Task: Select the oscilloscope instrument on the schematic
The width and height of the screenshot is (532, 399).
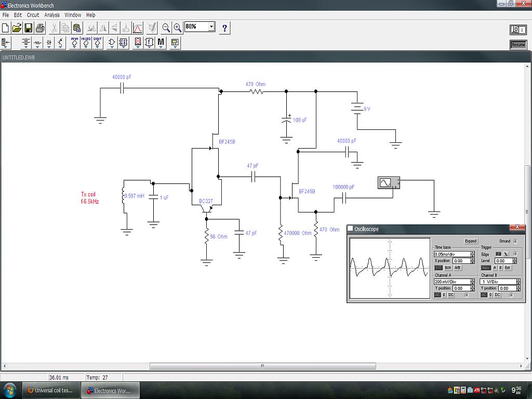Action: (389, 182)
